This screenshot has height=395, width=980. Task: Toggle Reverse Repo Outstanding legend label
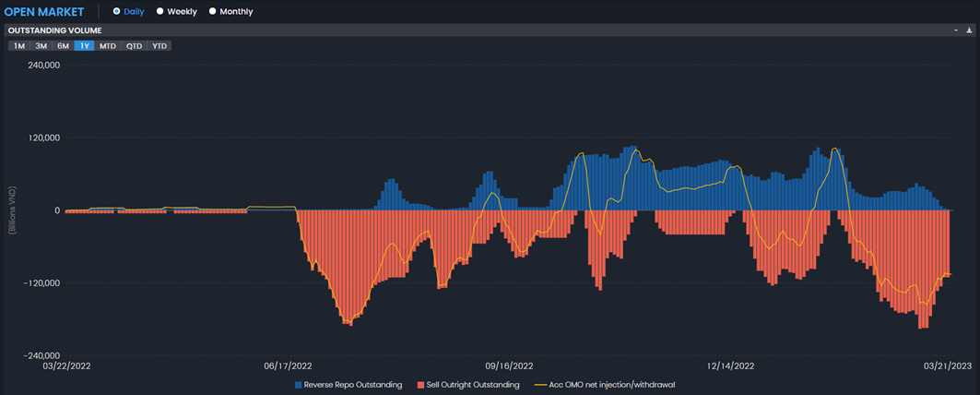coord(353,385)
